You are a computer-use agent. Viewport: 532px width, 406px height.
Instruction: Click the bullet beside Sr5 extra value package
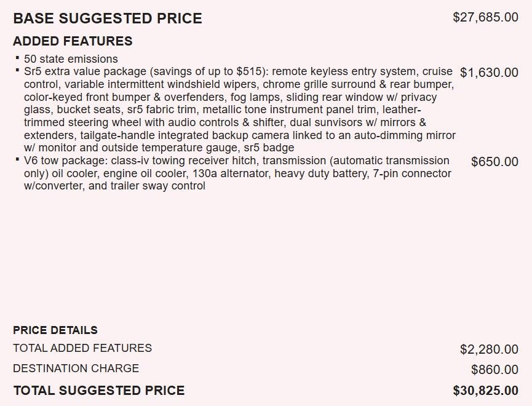pyautogui.click(x=17, y=70)
